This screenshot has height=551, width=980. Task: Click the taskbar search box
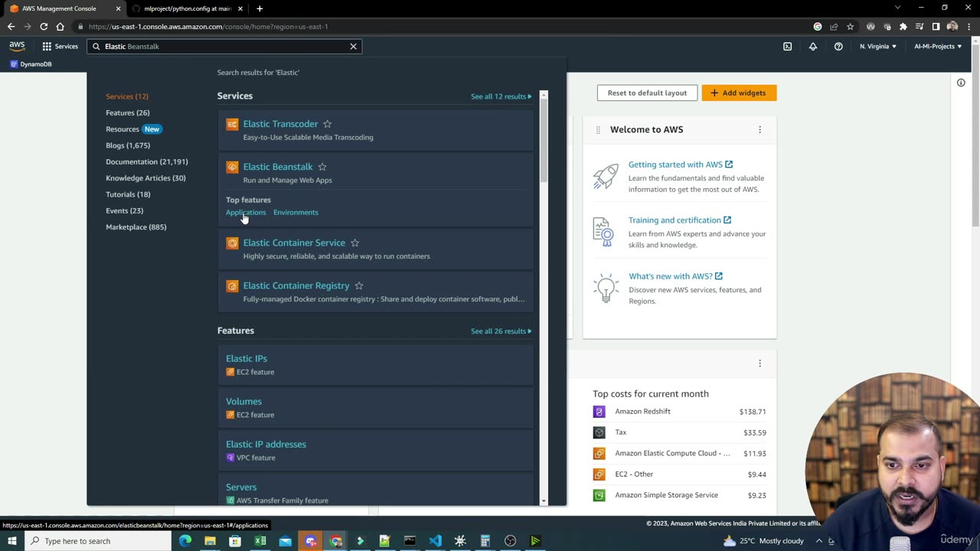point(97,541)
